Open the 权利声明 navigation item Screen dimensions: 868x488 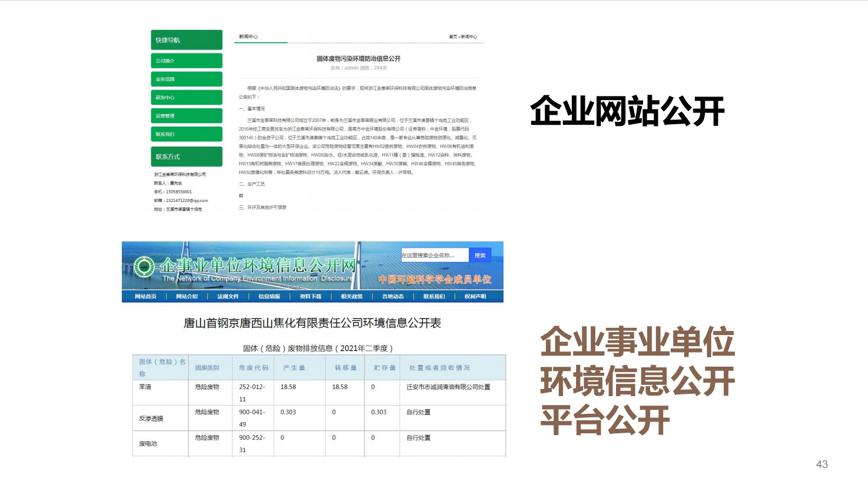pos(475,297)
